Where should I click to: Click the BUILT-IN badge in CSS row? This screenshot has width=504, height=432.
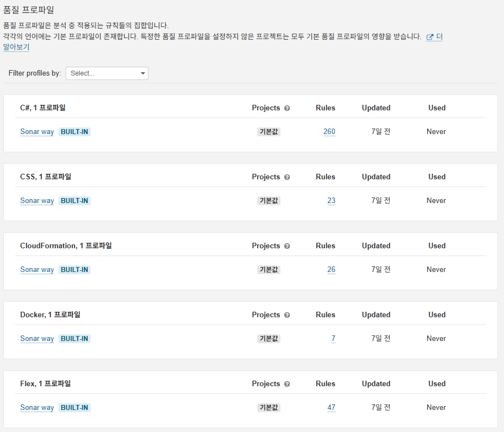[x=75, y=201]
